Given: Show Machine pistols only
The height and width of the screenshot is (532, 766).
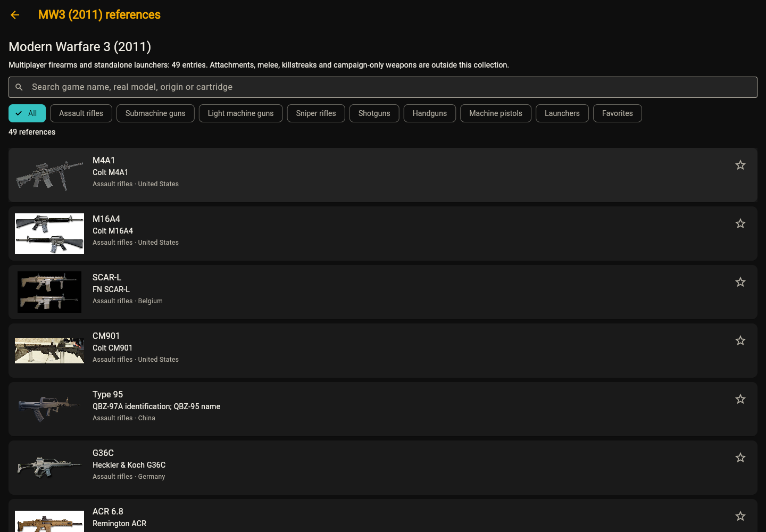Looking at the screenshot, I should [496, 113].
